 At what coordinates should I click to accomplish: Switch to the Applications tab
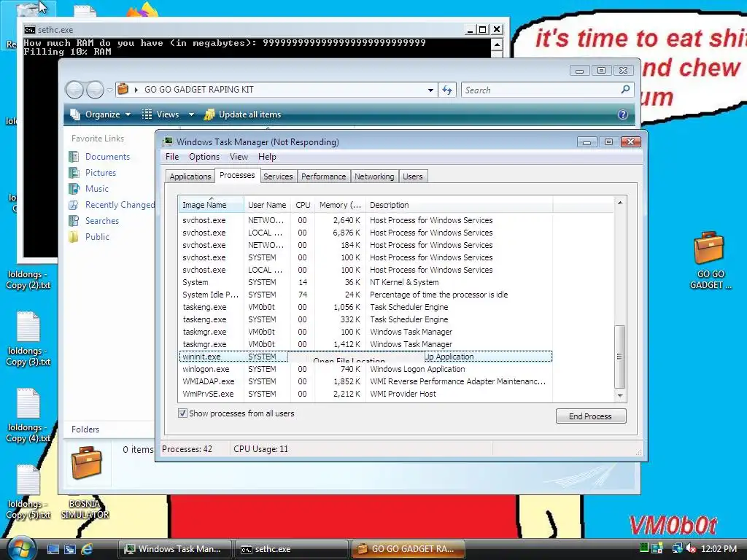coord(190,176)
